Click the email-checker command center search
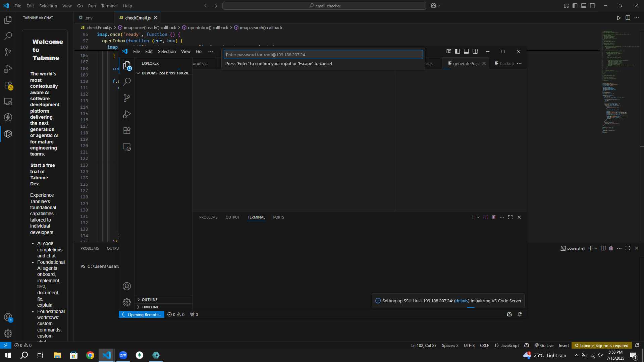The width and height of the screenshot is (644, 362). [324, 6]
